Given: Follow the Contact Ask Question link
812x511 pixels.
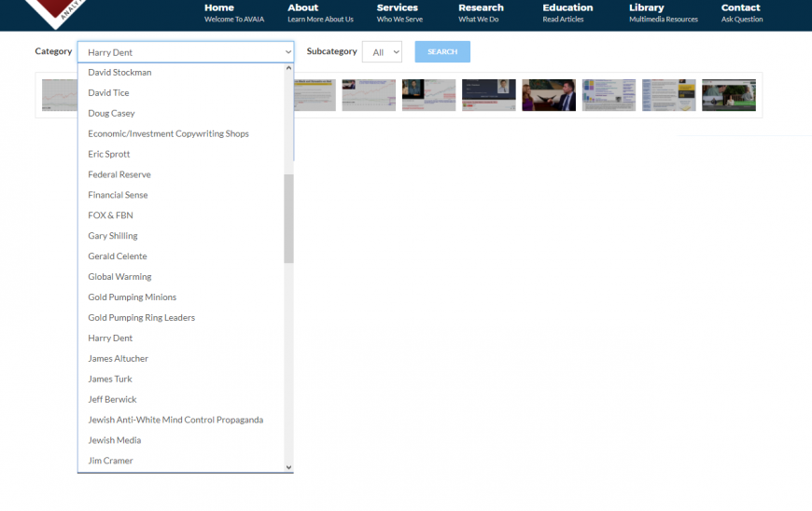Looking at the screenshot, I should (741, 13).
